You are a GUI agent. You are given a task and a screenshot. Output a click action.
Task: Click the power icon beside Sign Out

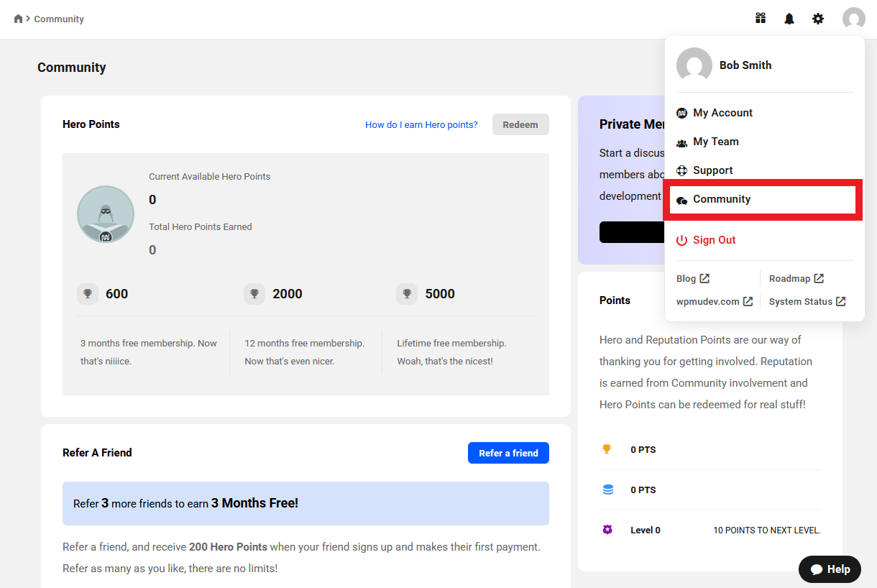(682, 240)
